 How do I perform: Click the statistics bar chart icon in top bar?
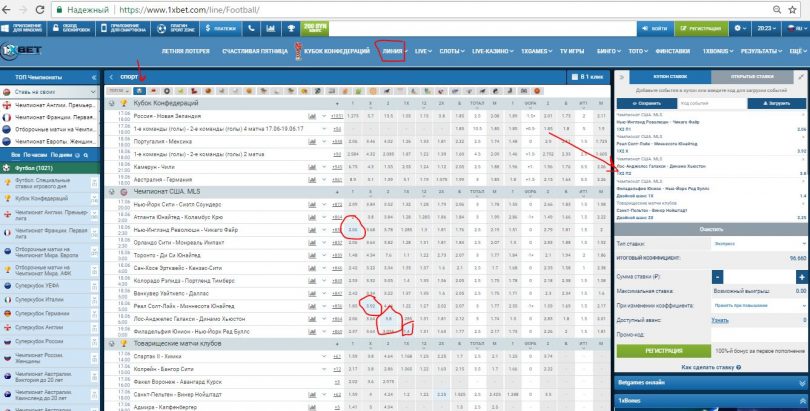[271, 29]
